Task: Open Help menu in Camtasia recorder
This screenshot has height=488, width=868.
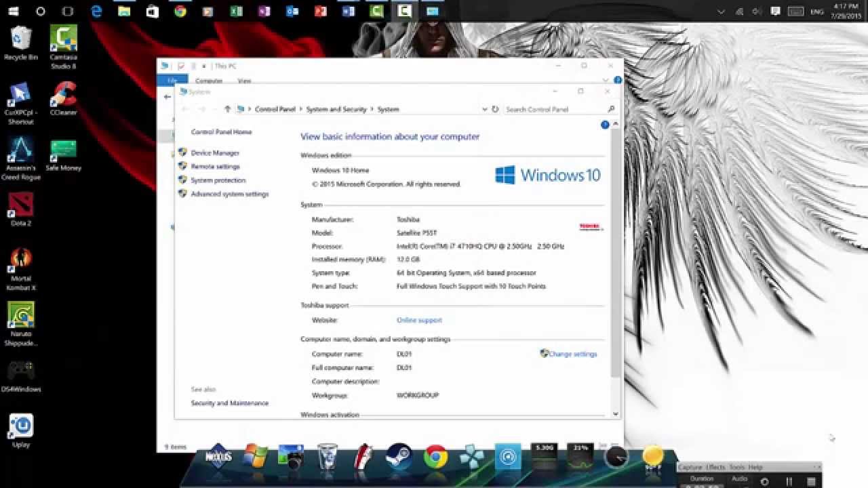Action: [x=755, y=467]
